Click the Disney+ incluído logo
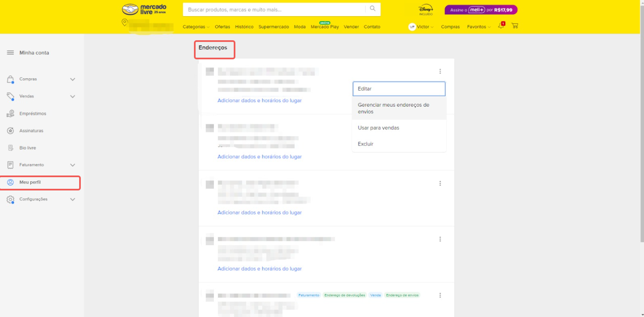 (x=426, y=10)
